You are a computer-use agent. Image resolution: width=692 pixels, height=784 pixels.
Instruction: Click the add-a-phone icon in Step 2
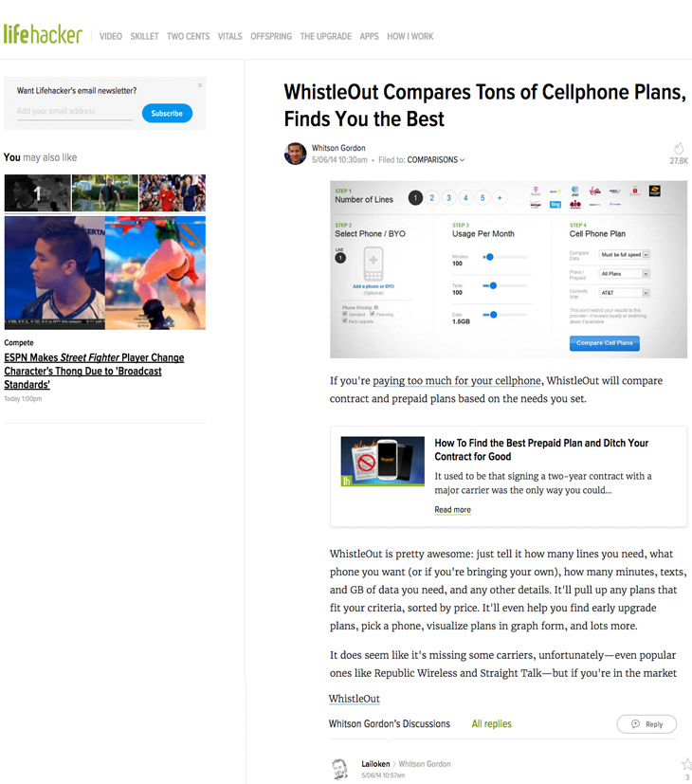tap(373, 264)
